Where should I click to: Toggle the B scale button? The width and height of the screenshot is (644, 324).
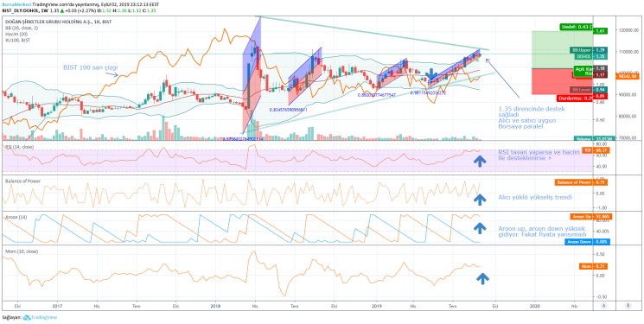point(628,306)
